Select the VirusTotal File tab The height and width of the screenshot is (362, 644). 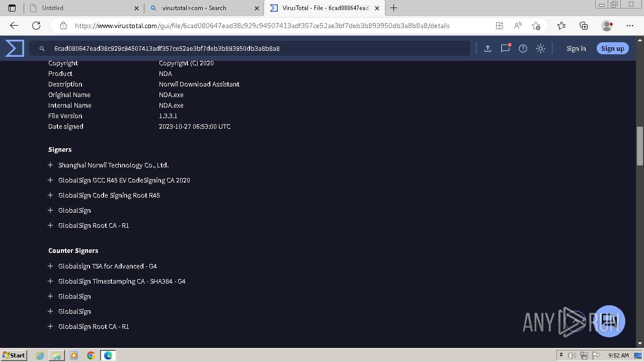coord(325,8)
